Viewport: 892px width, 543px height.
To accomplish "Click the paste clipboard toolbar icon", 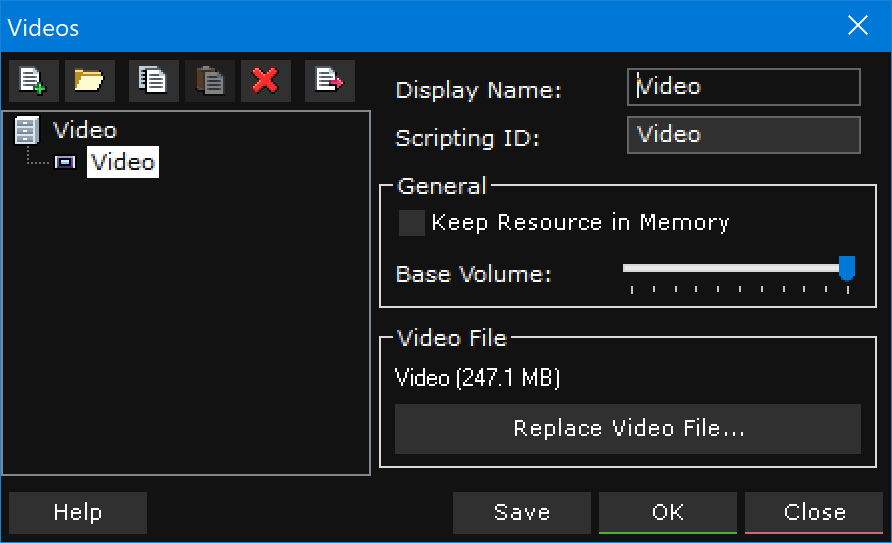I will point(210,80).
